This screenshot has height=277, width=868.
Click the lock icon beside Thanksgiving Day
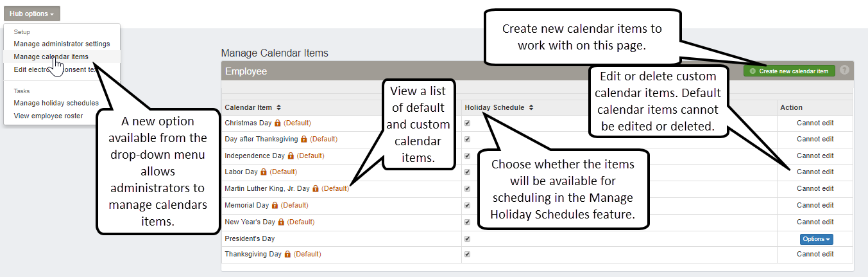(288, 255)
